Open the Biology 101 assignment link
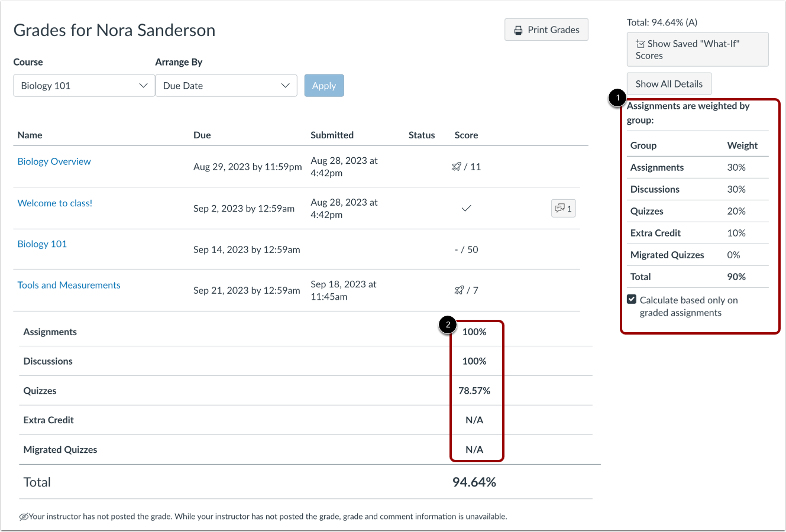786x532 pixels. (x=42, y=244)
